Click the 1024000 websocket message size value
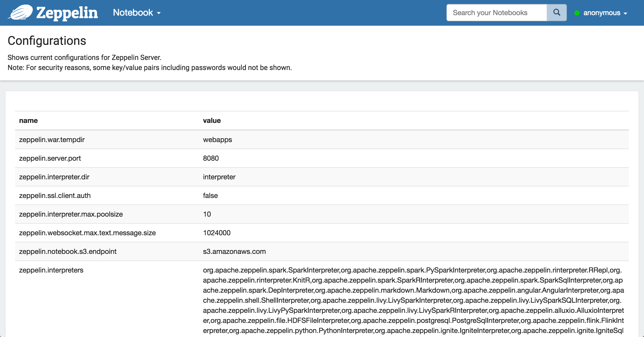The image size is (644, 337). coord(217,233)
